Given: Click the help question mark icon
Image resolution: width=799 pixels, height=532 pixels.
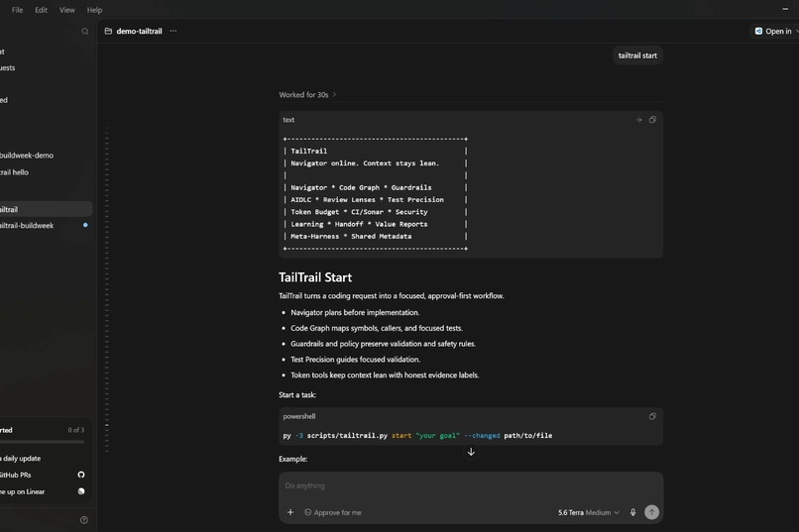Looking at the screenshot, I should pyautogui.click(x=84, y=520).
